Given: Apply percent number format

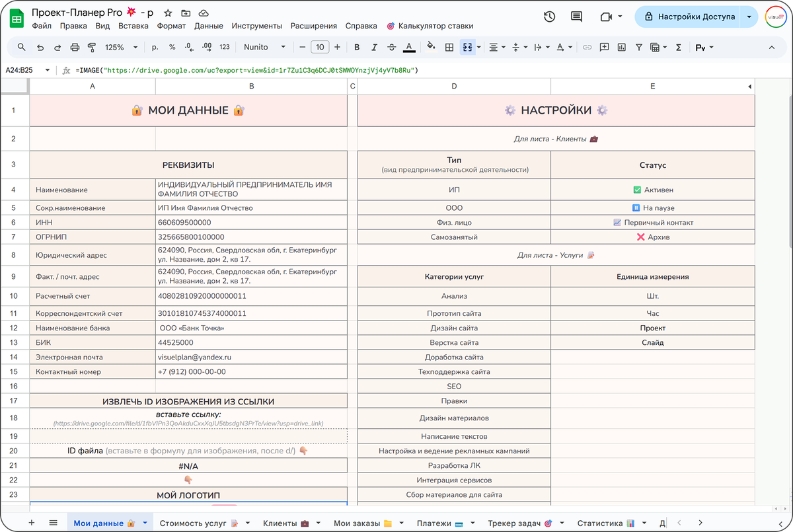Looking at the screenshot, I should [172, 48].
